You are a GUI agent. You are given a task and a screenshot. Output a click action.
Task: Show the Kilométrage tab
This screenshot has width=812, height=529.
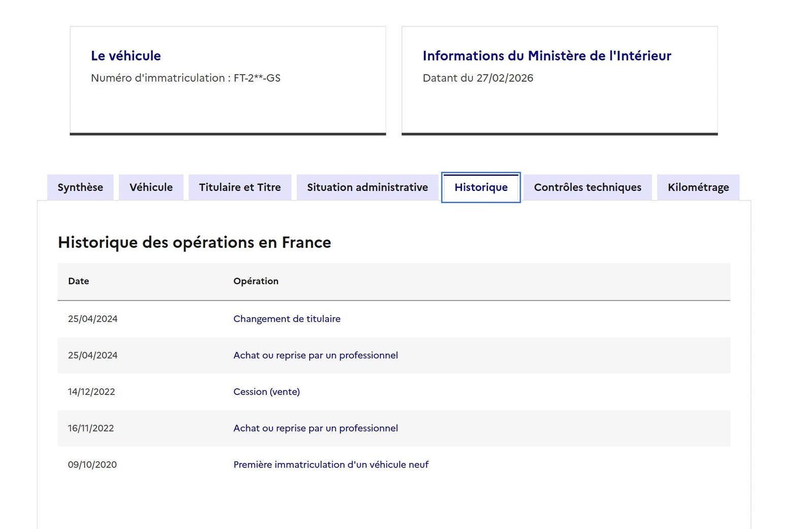698,187
